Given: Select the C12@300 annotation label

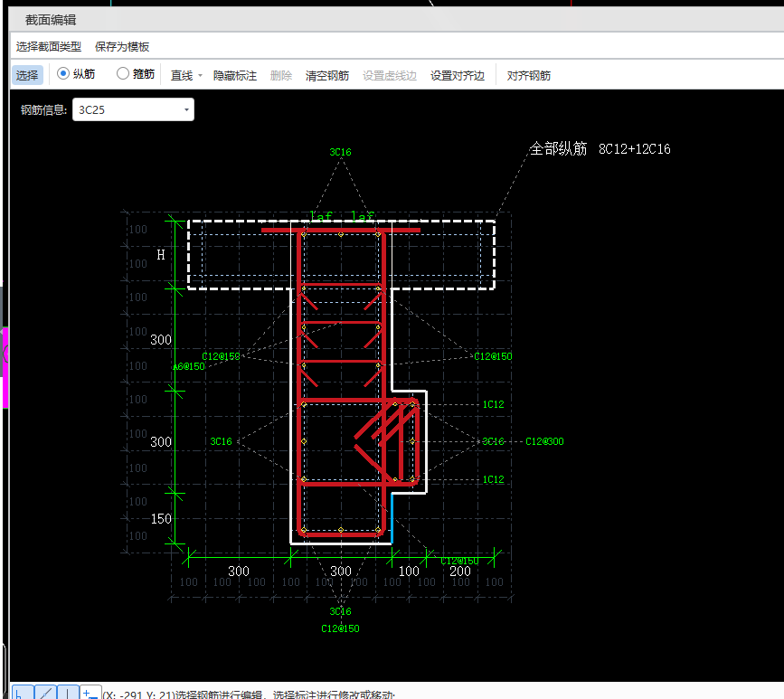Looking at the screenshot, I should 544,441.
